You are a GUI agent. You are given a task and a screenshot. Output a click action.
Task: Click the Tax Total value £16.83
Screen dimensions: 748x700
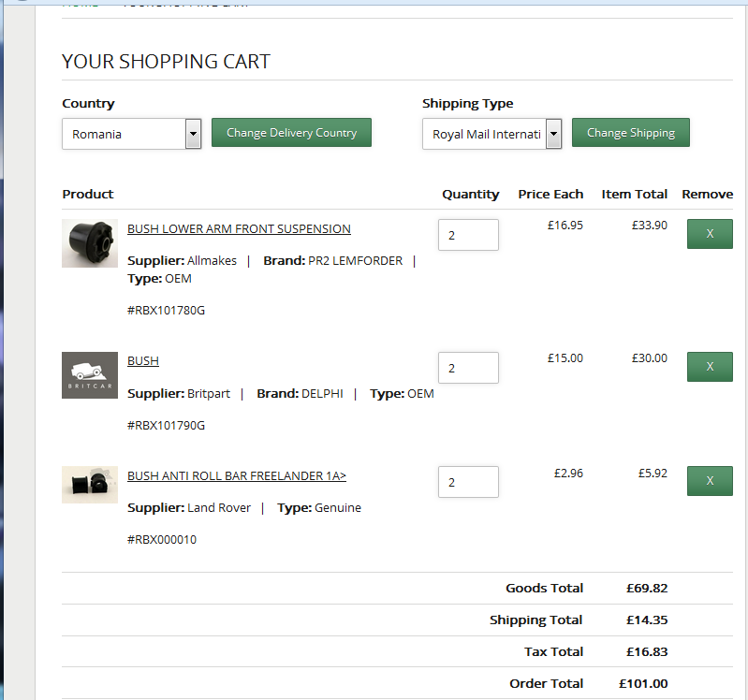647,652
